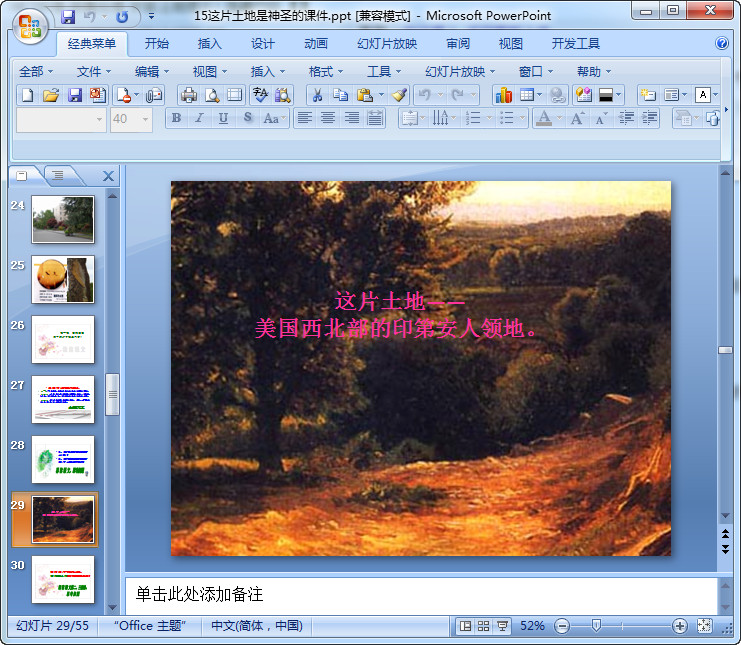
Task: Click the Increase Indent icon
Action: [x=649, y=118]
